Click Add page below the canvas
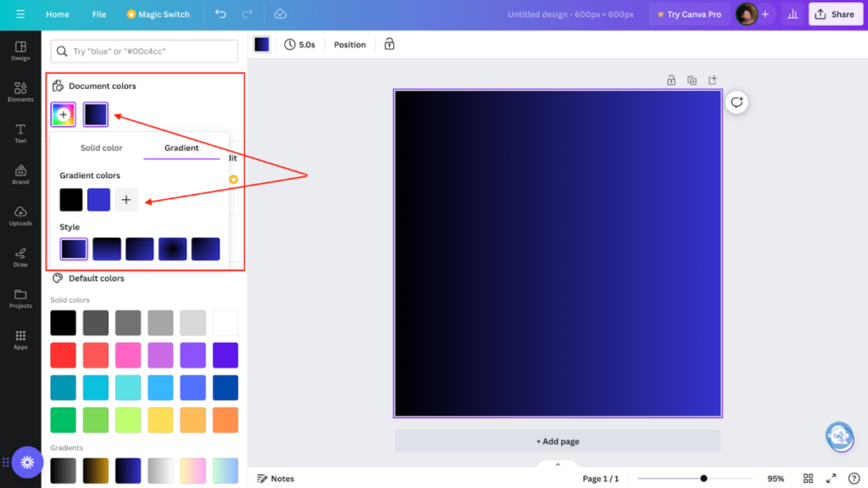The width and height of the screenshot is (868, 488). click(x=557, y=441)
